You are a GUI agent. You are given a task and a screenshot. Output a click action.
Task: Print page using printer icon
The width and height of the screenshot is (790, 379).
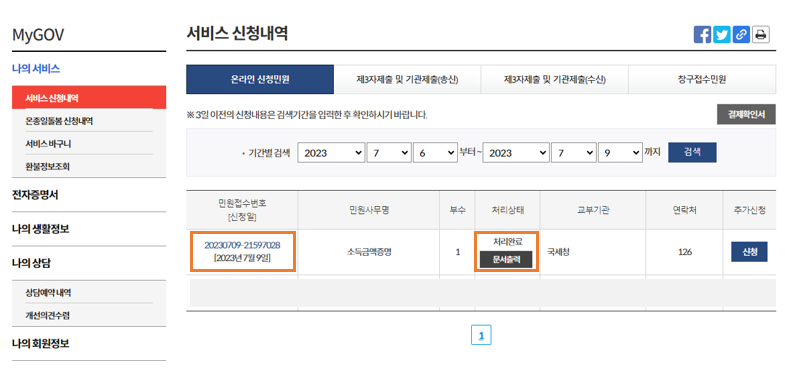point(761,34)
